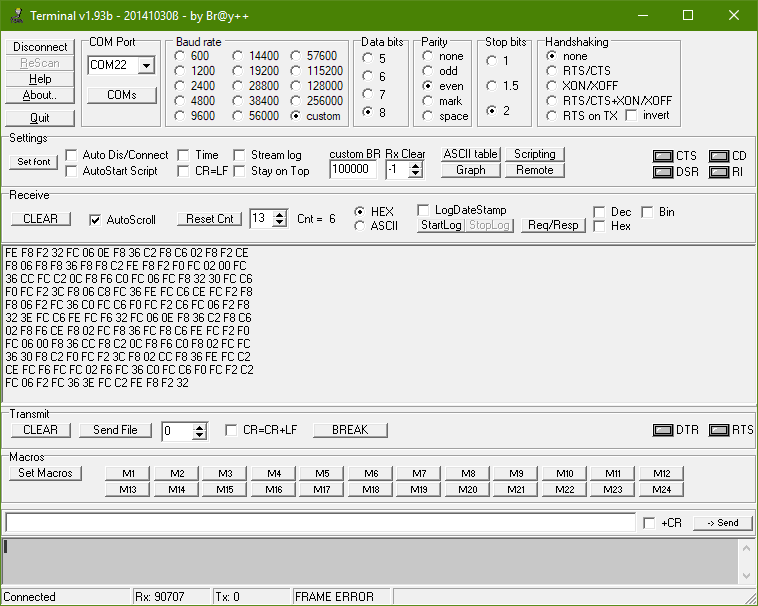The height and width of the screenshot is (606, 758).
Task: Check the Hex display checkbox
Action: click(599, 226)
